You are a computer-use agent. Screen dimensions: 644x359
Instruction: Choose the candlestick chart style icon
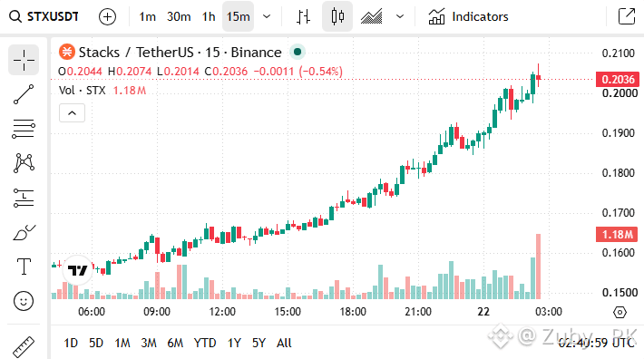337,17
